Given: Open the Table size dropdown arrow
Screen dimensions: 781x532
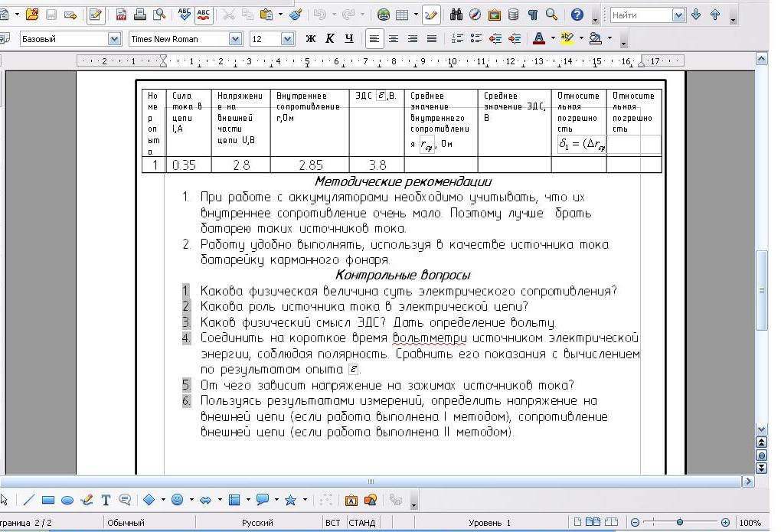Looking at the screenshot, I should pyautogui.click(x=416, y=15).
